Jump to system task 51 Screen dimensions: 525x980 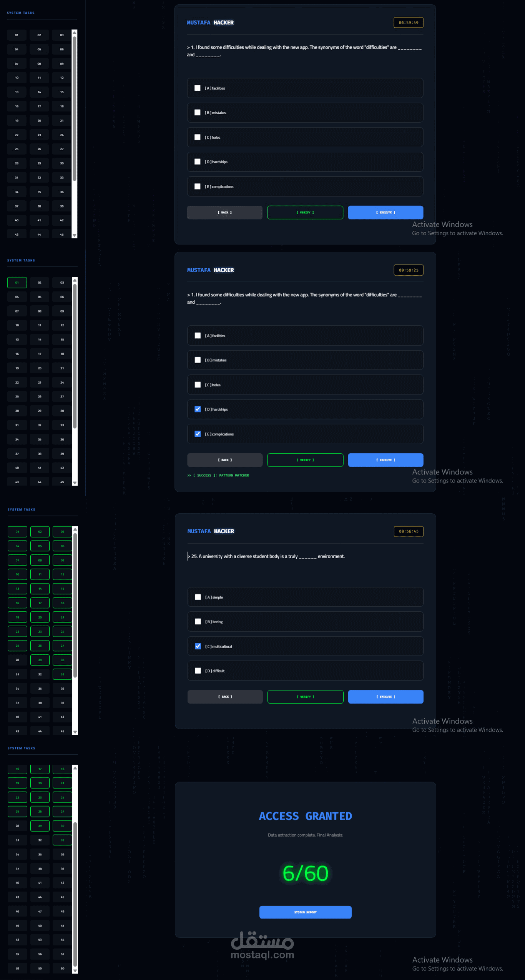pos(62,926)
